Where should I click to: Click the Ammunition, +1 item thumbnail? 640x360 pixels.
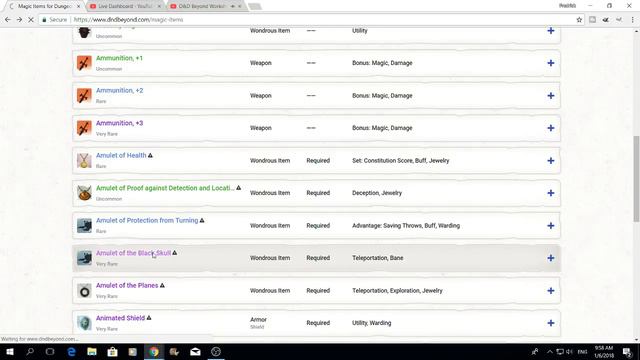point(84,63)
